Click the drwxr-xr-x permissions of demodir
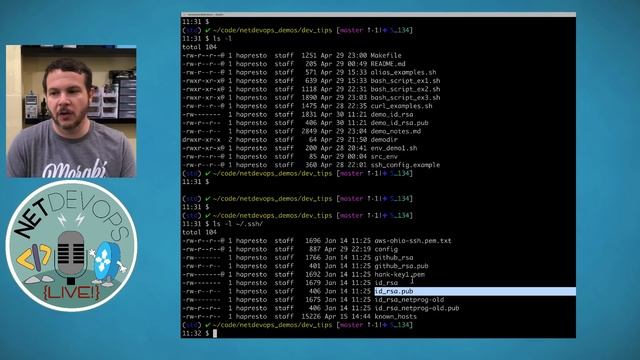 [x=201, y=140]
